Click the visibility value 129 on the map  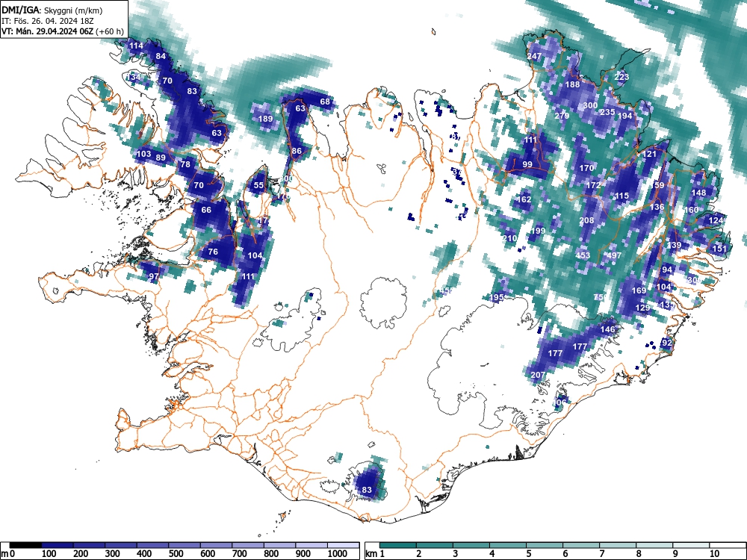[x=642, y=308]
